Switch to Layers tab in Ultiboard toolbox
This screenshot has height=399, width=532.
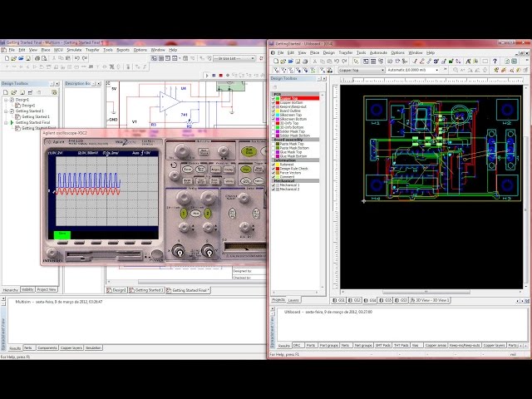[293, 300]
